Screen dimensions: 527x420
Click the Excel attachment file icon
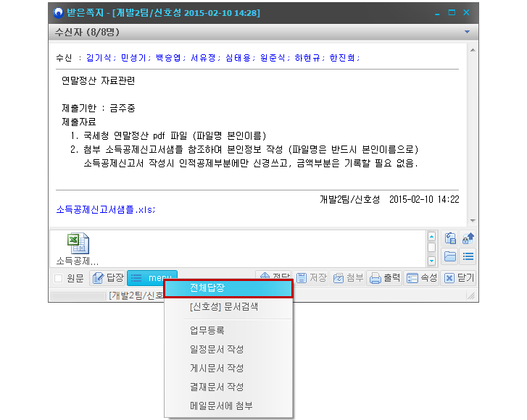point(78,243)
